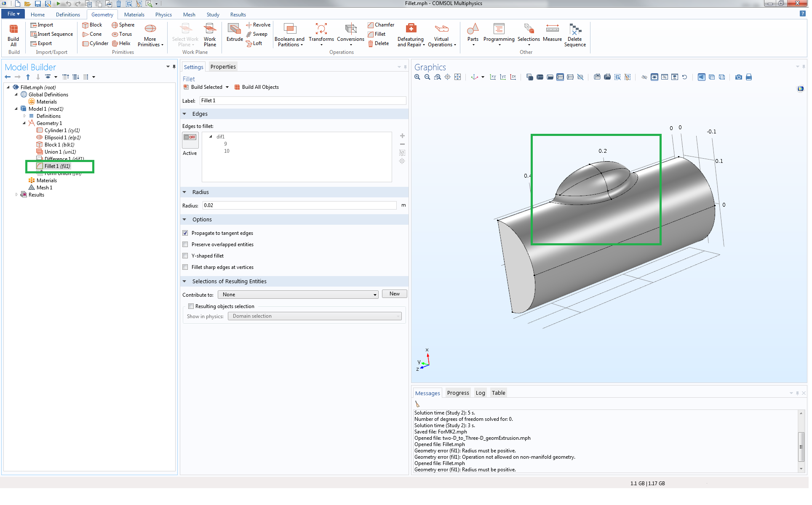Enable the Y-shaped fillet checkbox
The width and height of the screenshot is (812, 505).
click(185, 256)
